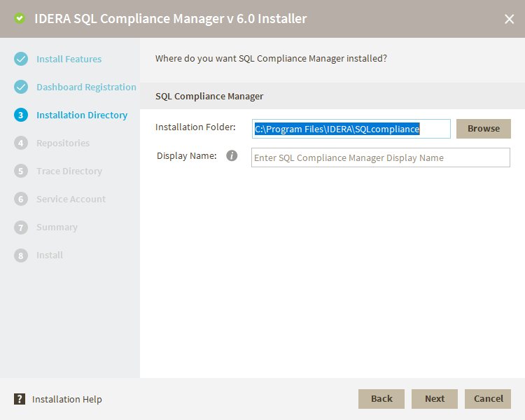Screen dimensions: 525x420
Task: Click the step 6 Service Account number icon
Action: [21, 199]
